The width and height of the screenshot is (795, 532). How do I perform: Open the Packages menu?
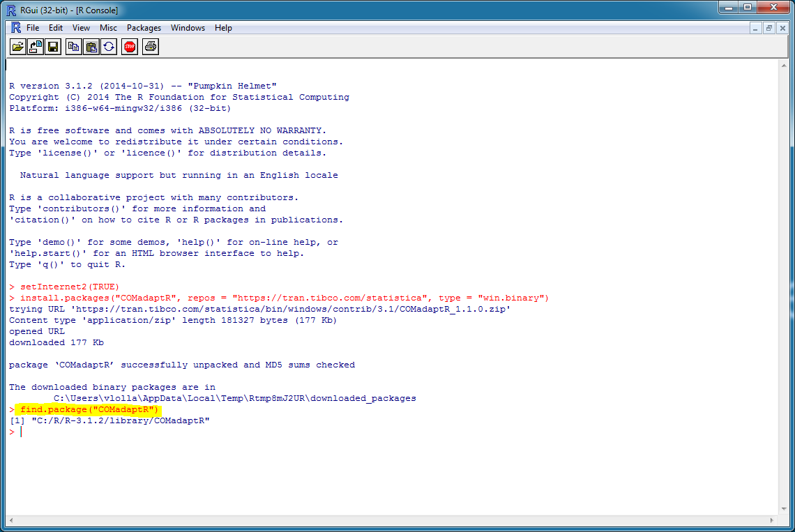144,28
